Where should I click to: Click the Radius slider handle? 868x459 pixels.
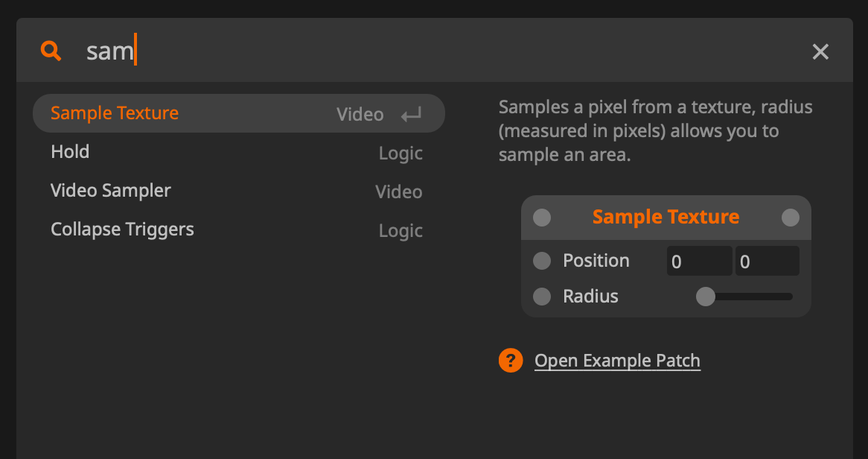(705, 297)
